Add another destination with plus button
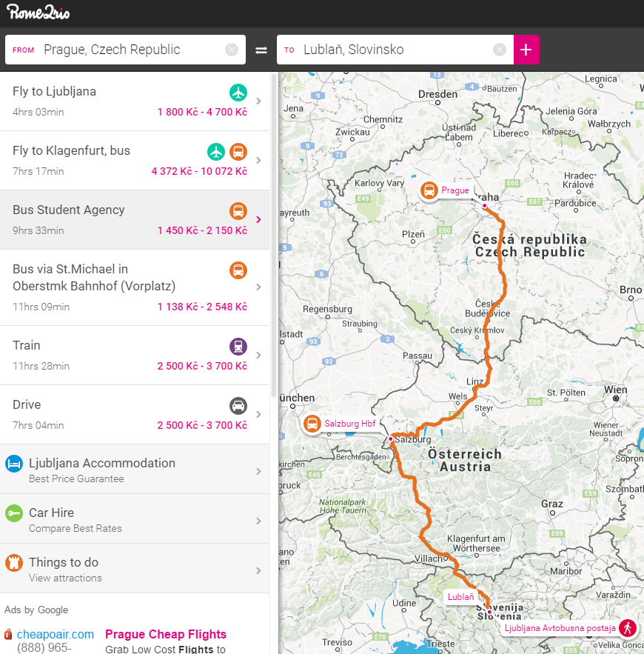Viewport: 644px width, 654px height. pos(526,50)
